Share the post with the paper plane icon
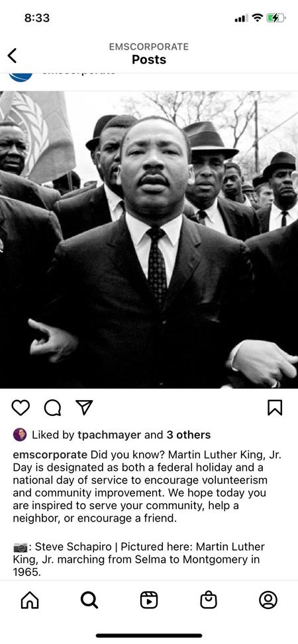This screenshot has width=298, height=644. click(84, 407)
